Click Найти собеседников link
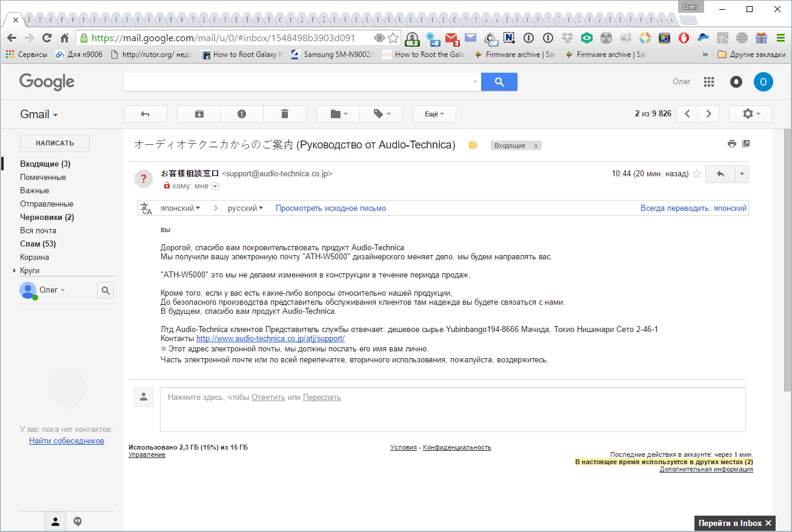This screenshot has width=792, height=532. tap(67, 441)
